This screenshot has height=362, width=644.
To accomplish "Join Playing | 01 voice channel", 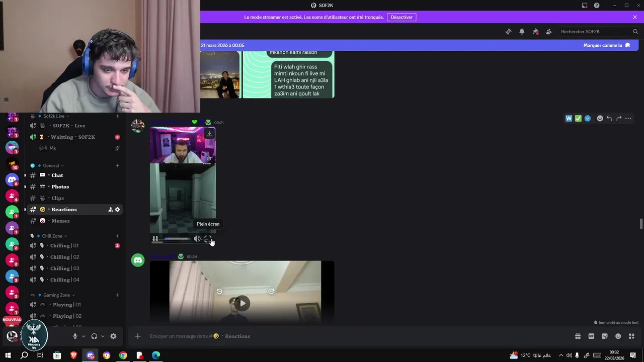I will click(x=74, y=305).
